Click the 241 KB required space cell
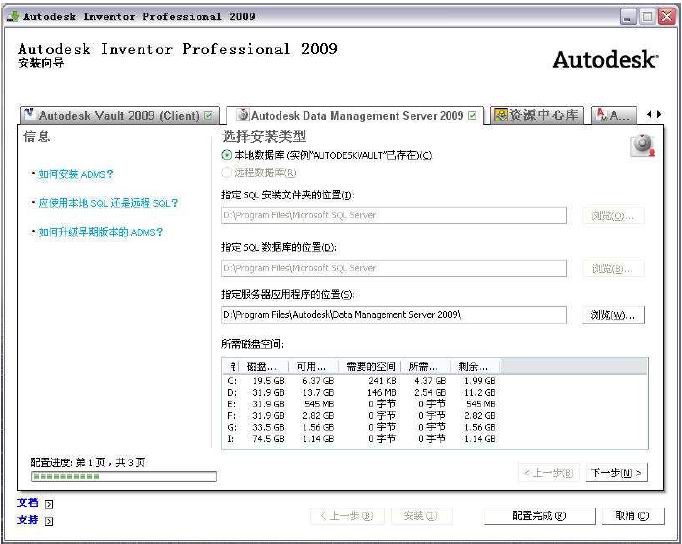The height and width of the screenshot is (544, 682). coord(382,381)
